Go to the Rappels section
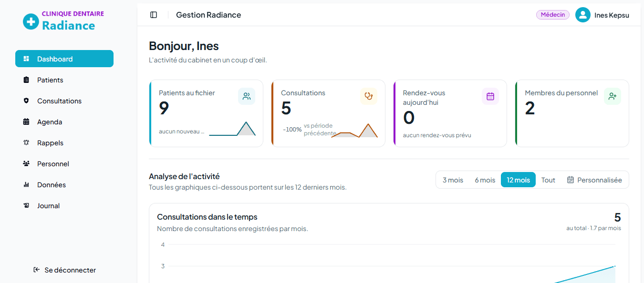This screenshot has width=644, height=283. coord(64,142)
